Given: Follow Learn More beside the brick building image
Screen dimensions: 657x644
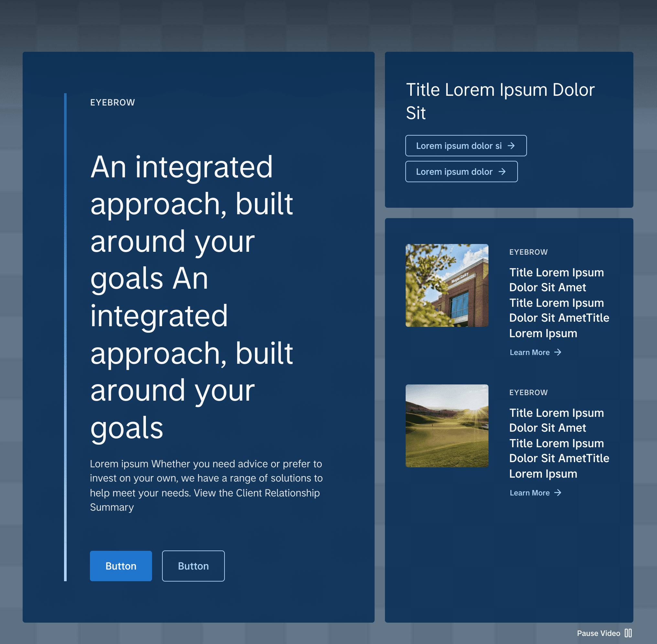Looking at the screenshot, I should click(x=536, y=352).
